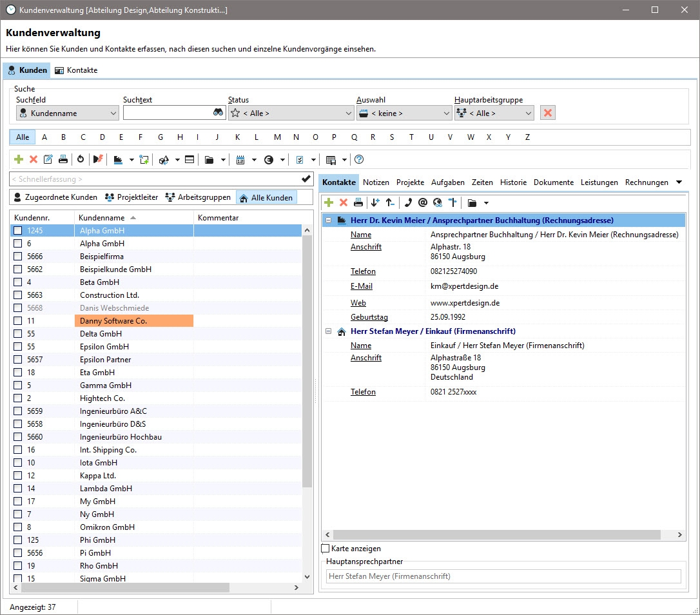Click the red X reset search filter button
The height and width of the screenshot is (615, 700).
point(548,113)
